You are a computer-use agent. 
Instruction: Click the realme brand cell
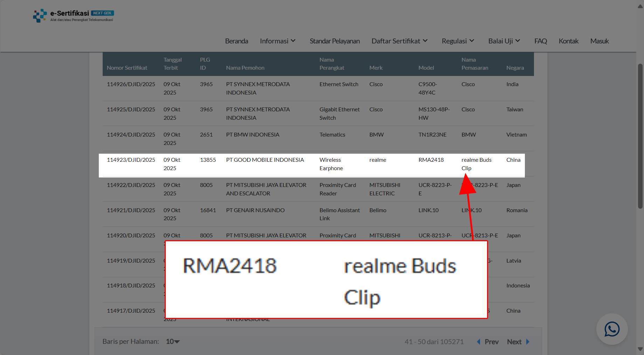click(378, 160)
